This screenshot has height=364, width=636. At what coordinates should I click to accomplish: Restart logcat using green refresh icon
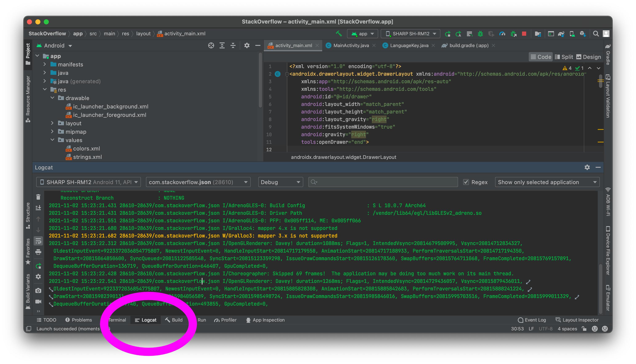pyautogui.click(x=38, y=266)
